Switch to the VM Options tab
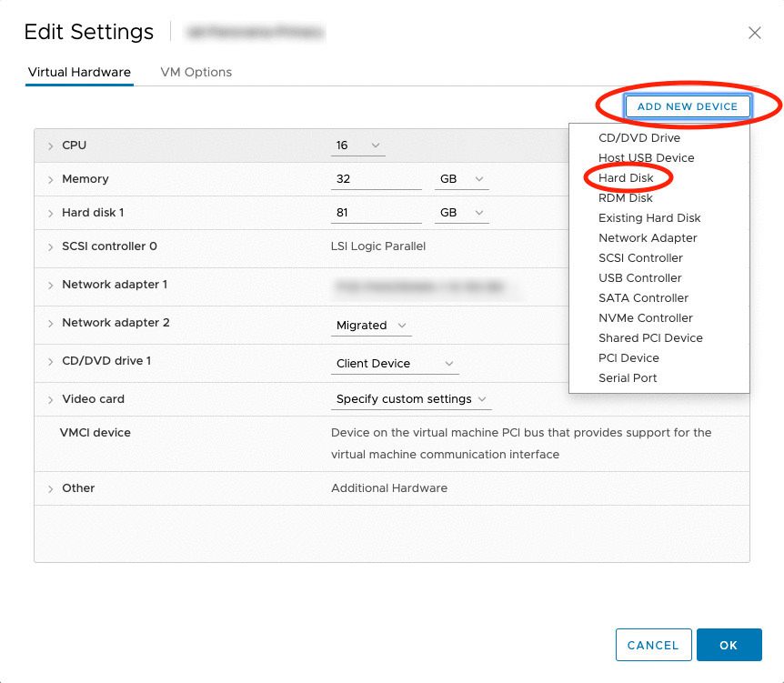The image size is (784, 683). 196,72
